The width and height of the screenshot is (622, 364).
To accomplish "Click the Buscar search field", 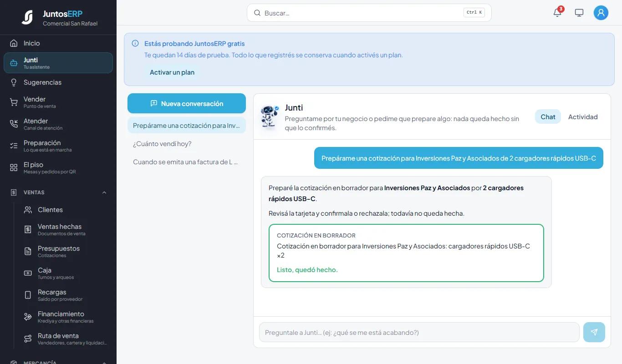I will 369,13.
